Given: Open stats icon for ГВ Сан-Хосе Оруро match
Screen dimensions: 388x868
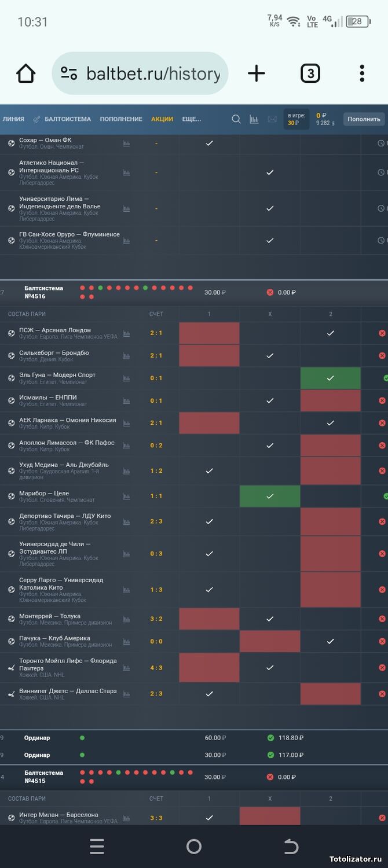Looking at the screenshot, I should click(x=126, y=240).
